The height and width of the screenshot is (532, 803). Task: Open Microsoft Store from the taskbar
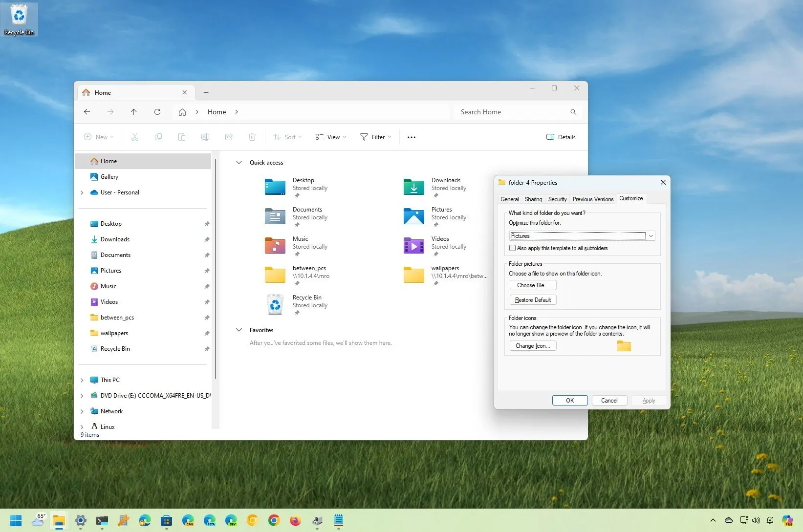click(x=167, y=520)
